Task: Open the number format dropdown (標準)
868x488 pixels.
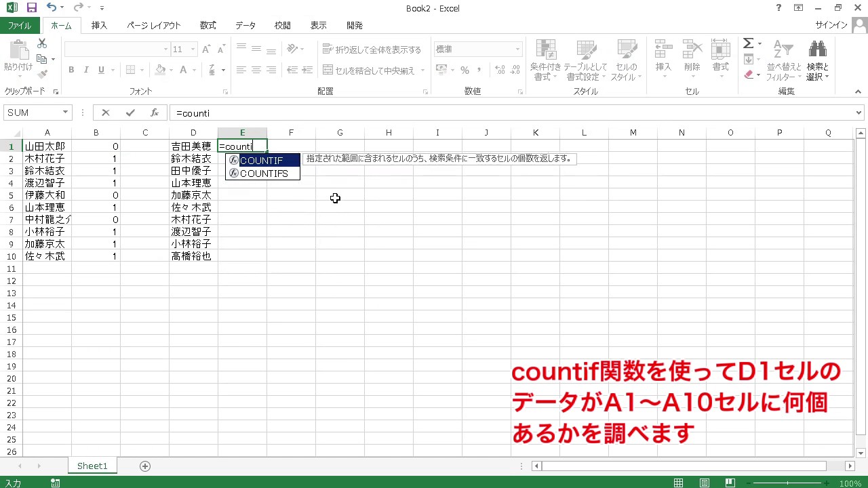Action: click(x=517, y=49)
